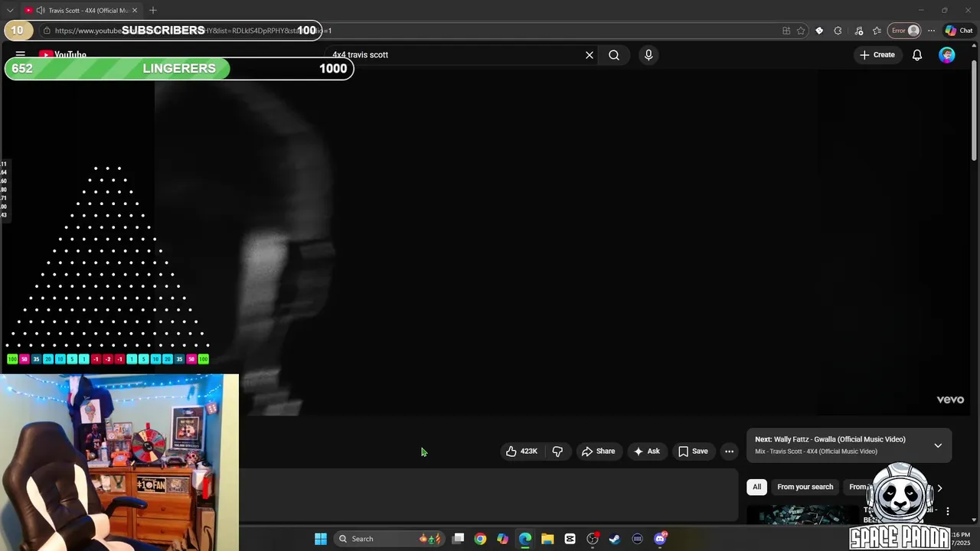Screen dimensions: 980x551
Task: Click the tag extension icon
Action: point(819,31)
